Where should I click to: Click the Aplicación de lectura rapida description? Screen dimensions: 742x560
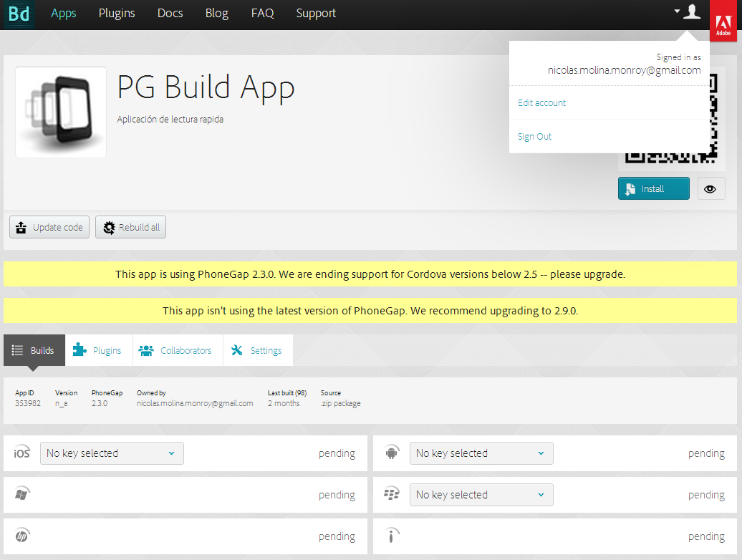tap(170, 119)
